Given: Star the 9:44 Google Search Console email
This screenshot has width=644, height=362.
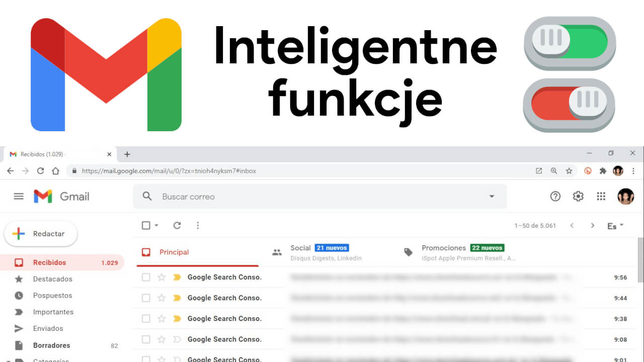Looking at the screenshot, I should coord(162,298).
